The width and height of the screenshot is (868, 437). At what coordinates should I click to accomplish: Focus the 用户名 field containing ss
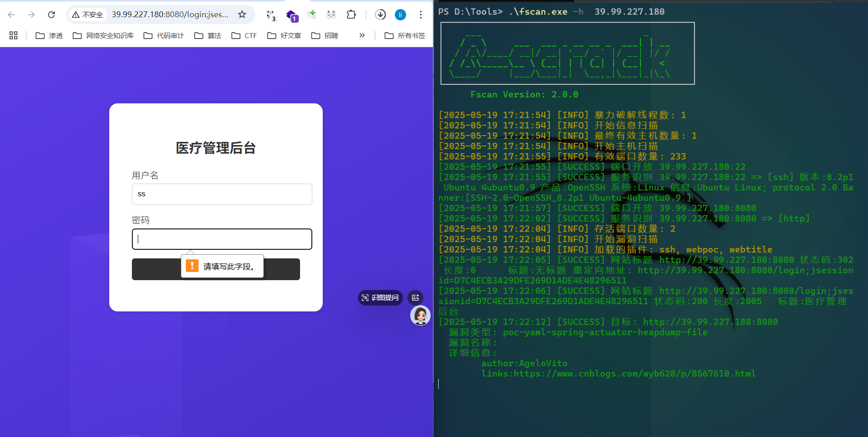[x=222, y=194]
